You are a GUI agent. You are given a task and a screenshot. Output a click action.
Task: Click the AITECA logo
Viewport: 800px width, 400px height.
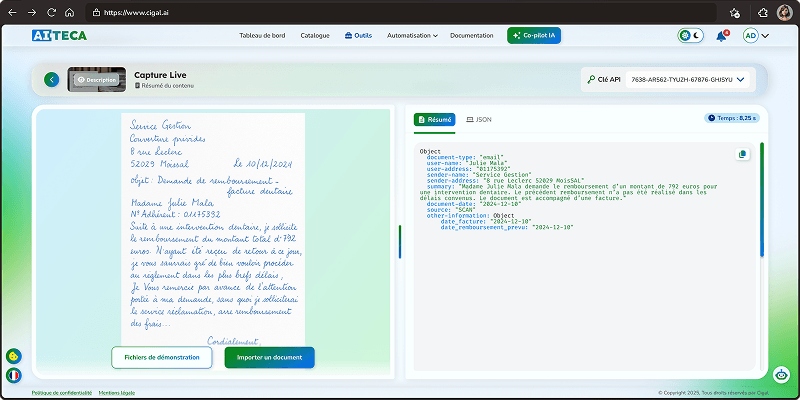tap(59, 35)
